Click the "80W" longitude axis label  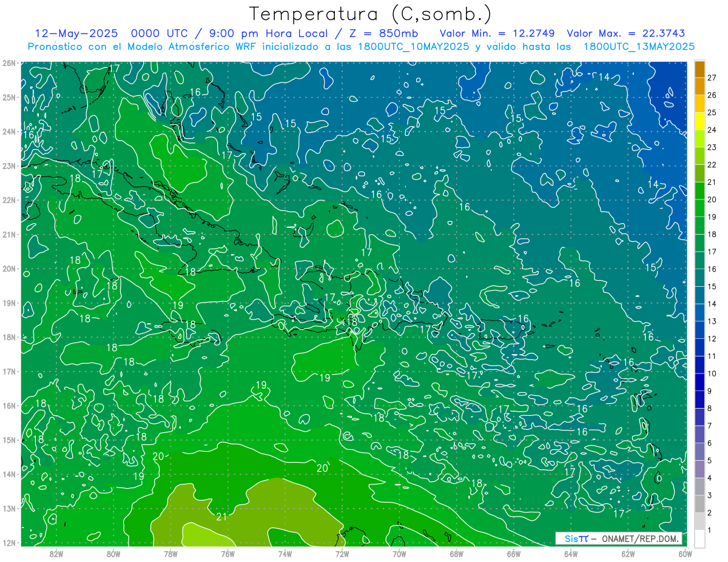coord(113,554)
